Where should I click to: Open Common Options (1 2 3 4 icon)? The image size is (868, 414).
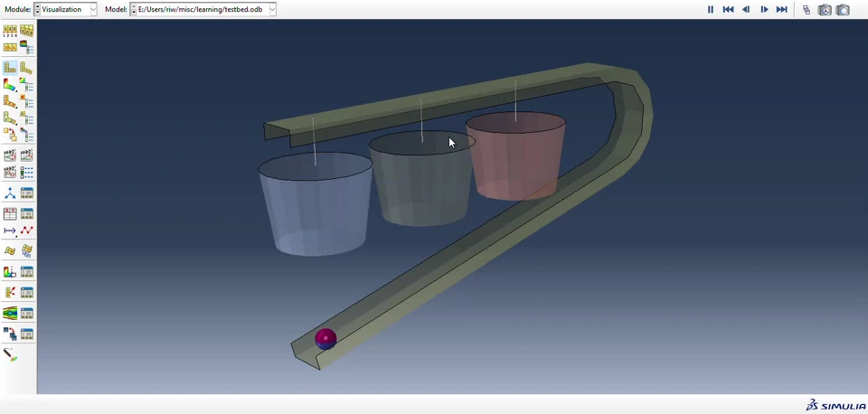pyautogui.click(x=10, y=31)
